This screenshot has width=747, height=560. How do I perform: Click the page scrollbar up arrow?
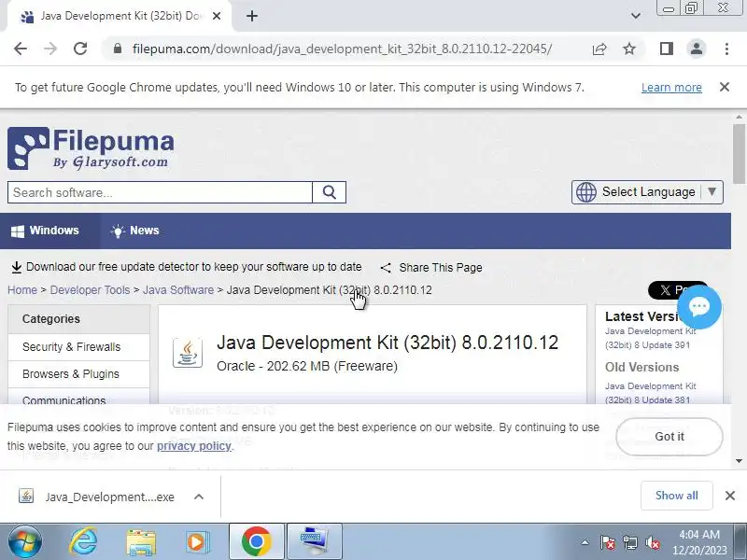(739, 117)
